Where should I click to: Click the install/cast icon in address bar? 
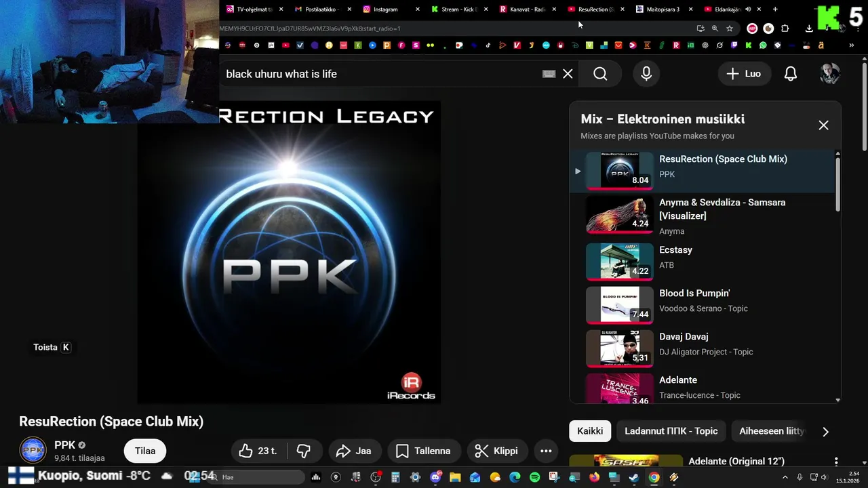click(701, 28)
